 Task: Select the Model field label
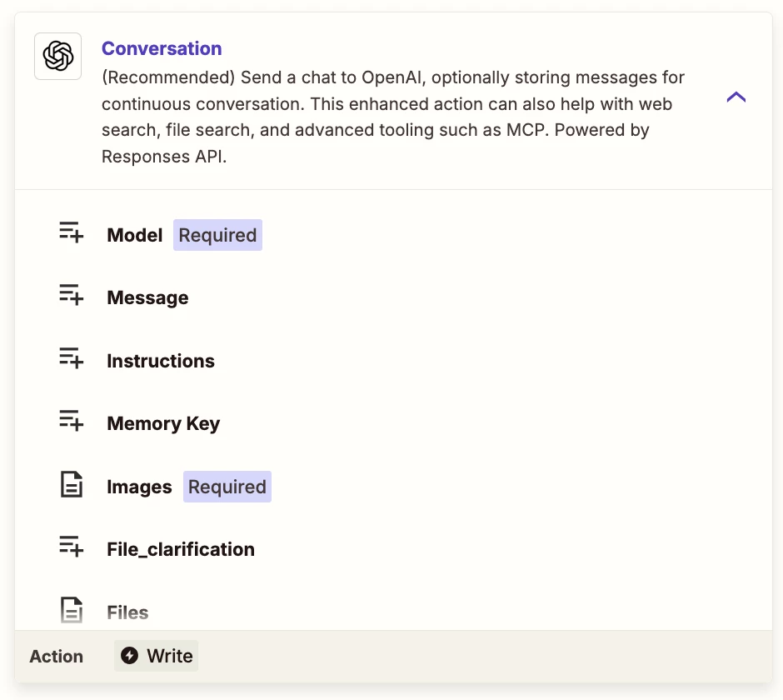tap(135, 235)
